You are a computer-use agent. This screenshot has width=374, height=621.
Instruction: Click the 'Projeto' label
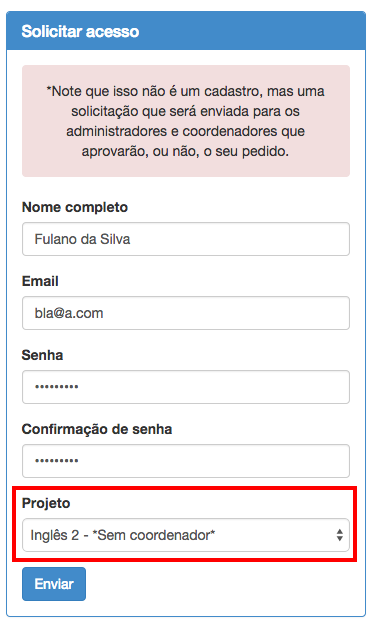[46, 503]
